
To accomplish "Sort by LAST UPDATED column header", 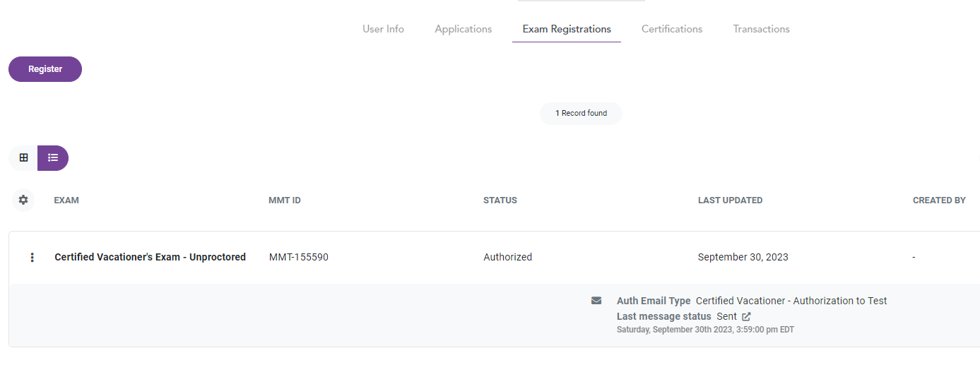I will coord(730,200).
